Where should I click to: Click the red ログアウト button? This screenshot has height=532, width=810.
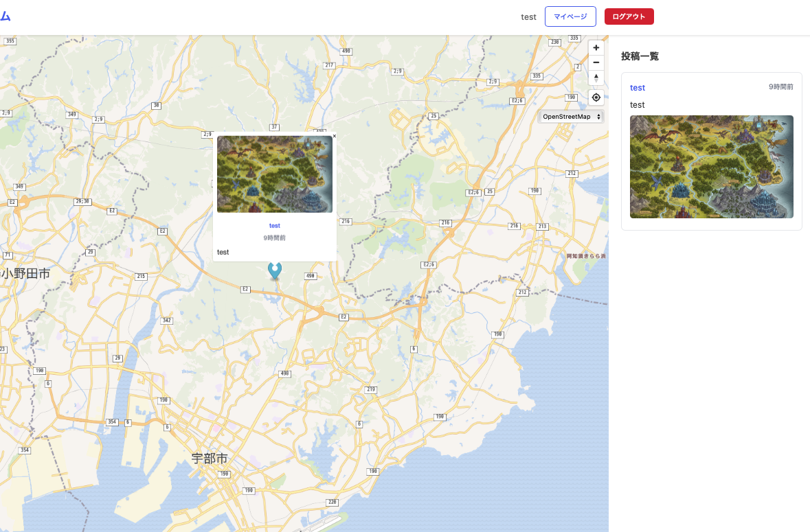point(629,16)
